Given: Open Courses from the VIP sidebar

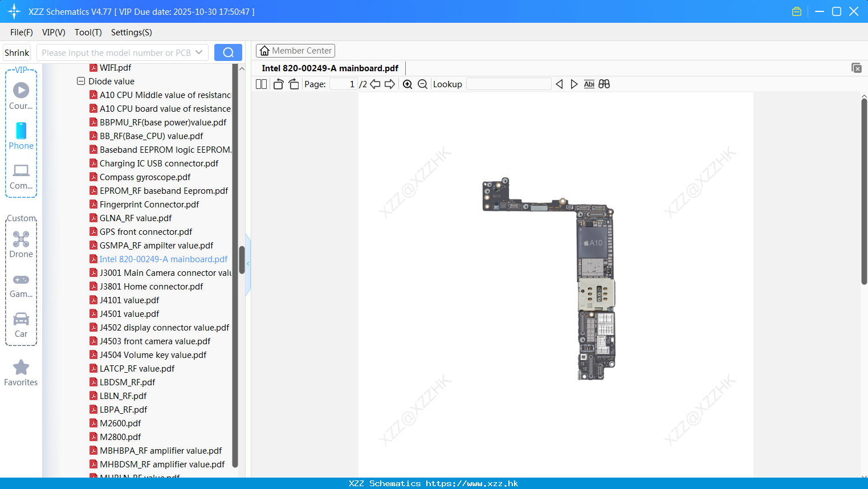Looking at the screenshot, I should coord(21,96).
